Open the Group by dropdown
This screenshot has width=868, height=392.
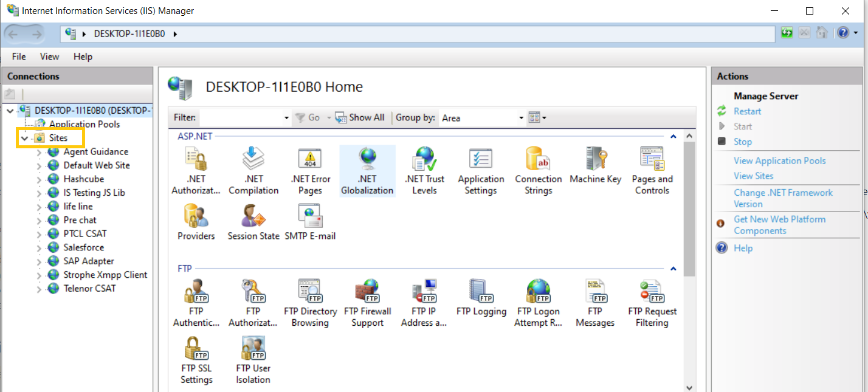(x=521, y=118)
